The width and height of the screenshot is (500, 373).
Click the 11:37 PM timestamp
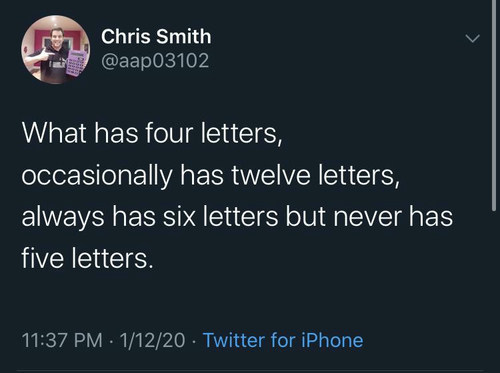[62, 340]
